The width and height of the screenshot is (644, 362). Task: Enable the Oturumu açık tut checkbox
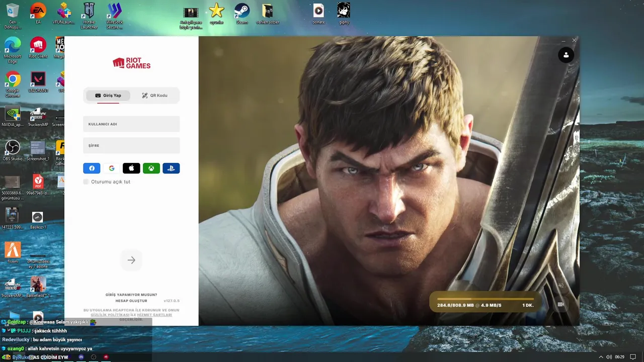(x=86, y=182)
